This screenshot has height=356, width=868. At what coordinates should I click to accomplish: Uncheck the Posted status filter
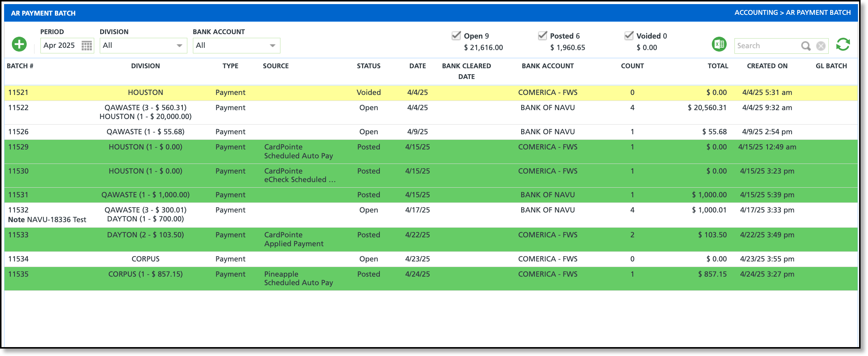coord(543,36)
